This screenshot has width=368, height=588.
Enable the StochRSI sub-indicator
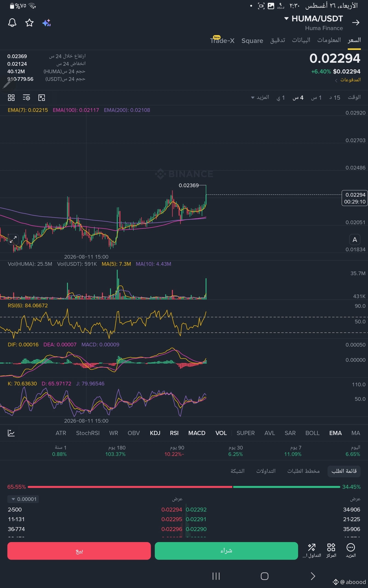(88, 433)
